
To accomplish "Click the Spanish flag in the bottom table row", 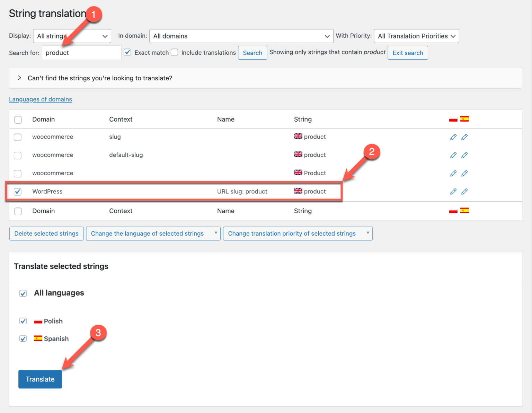I will tap(464, 210).
